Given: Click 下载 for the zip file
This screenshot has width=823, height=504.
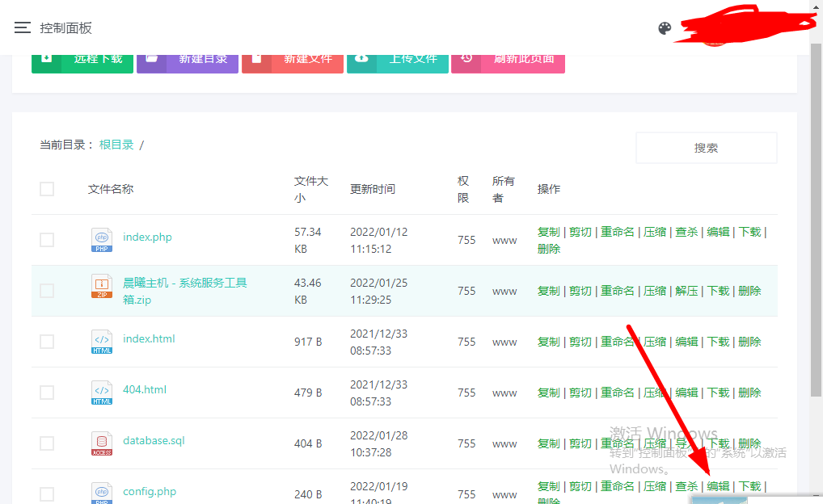Looking at the screenshot, I should pyautogui.click(x=718, y=291).
